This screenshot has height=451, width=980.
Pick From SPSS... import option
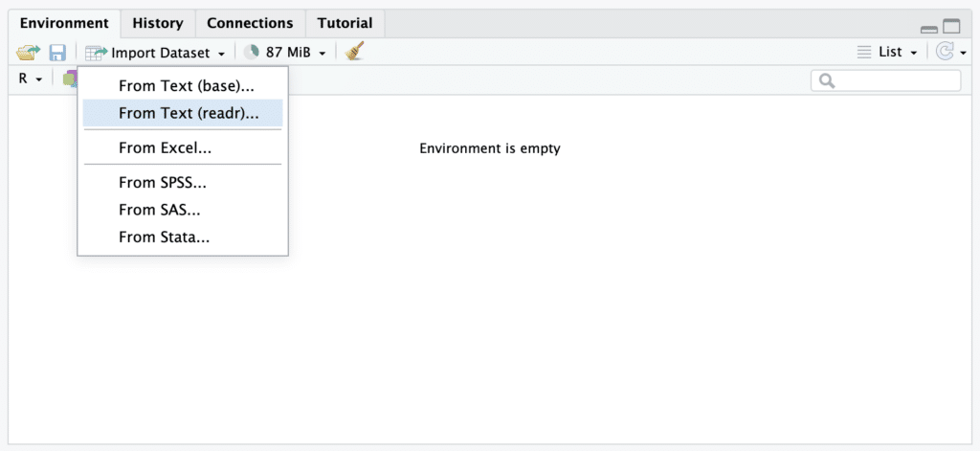pos(163,182)
